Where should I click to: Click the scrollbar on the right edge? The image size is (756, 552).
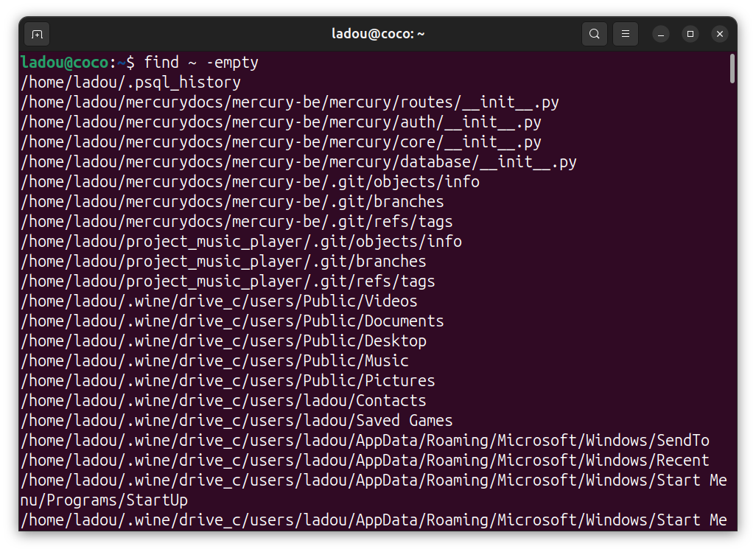click(732, 69)
